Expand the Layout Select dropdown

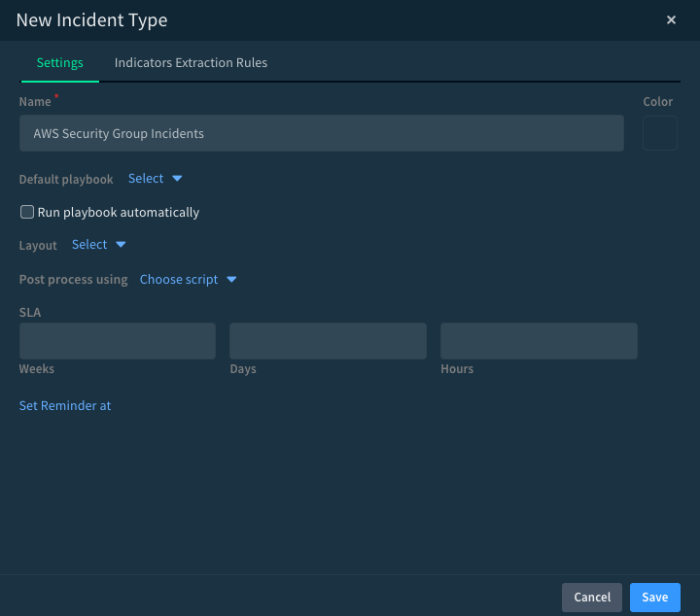89,245
